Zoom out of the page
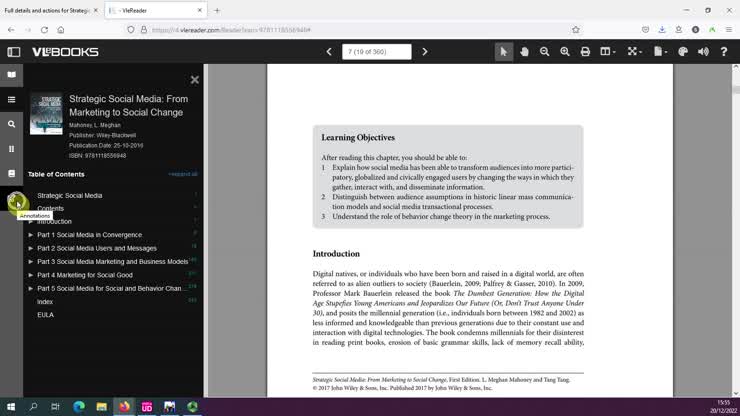740x416 pixels. [x=545, y=51]
